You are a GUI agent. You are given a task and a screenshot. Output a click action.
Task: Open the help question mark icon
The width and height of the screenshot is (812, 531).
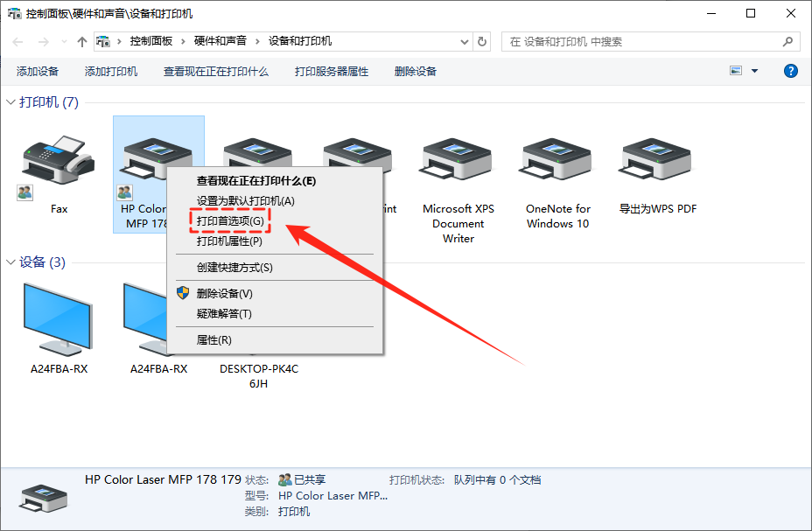[x=791, y=71]
